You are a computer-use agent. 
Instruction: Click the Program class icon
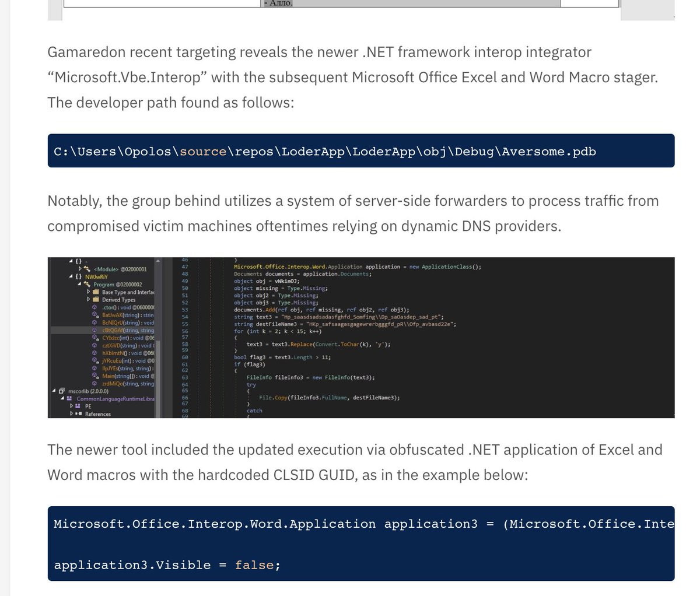tap(87, 285)
